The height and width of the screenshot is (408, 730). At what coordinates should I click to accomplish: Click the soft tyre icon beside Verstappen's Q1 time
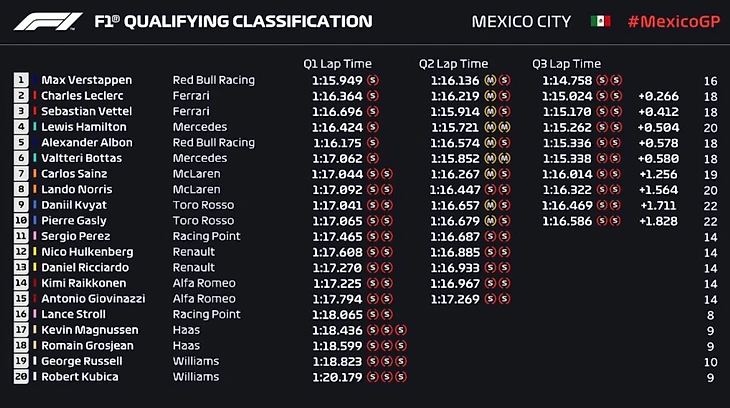373,80
